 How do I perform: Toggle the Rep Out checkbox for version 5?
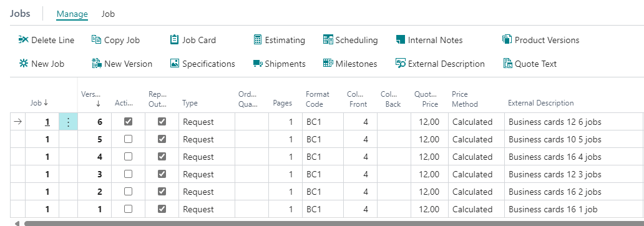pos(162,139)
